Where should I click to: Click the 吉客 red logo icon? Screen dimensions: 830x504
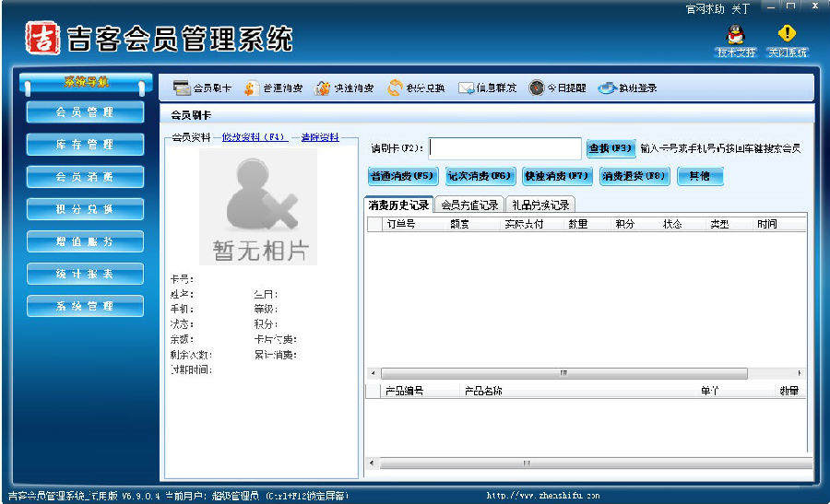[x=42, y=38]
